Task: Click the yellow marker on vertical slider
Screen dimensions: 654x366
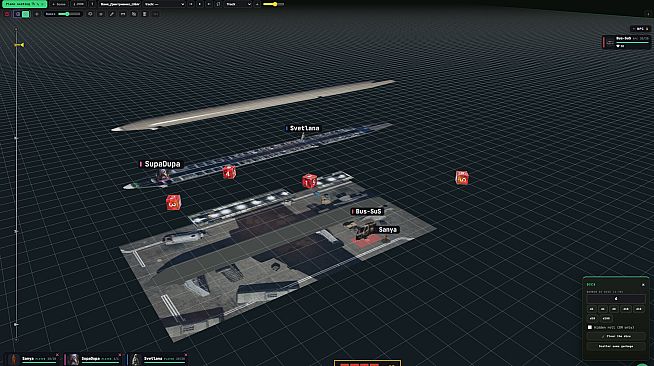Action: (19, 45)
